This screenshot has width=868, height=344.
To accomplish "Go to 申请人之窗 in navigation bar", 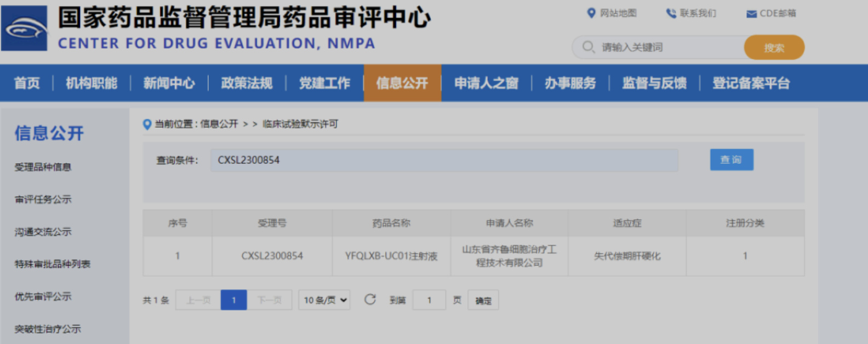I will (x=486, y=83).
